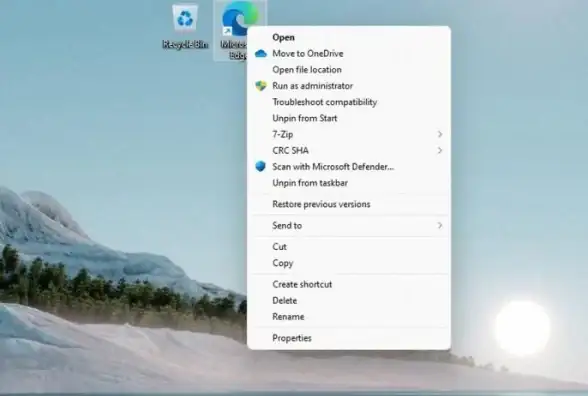Select the Recycle Bin desktop icon

pos(185,27)
